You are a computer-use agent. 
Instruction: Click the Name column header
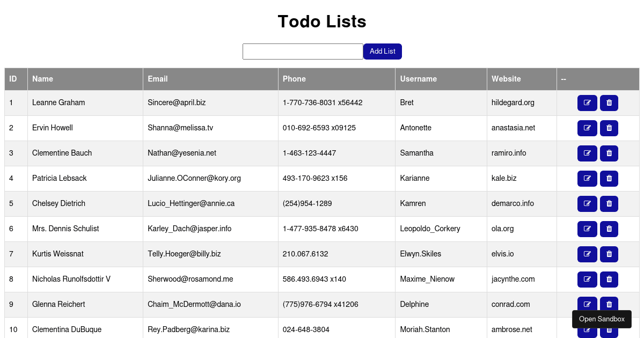[42, 79]
